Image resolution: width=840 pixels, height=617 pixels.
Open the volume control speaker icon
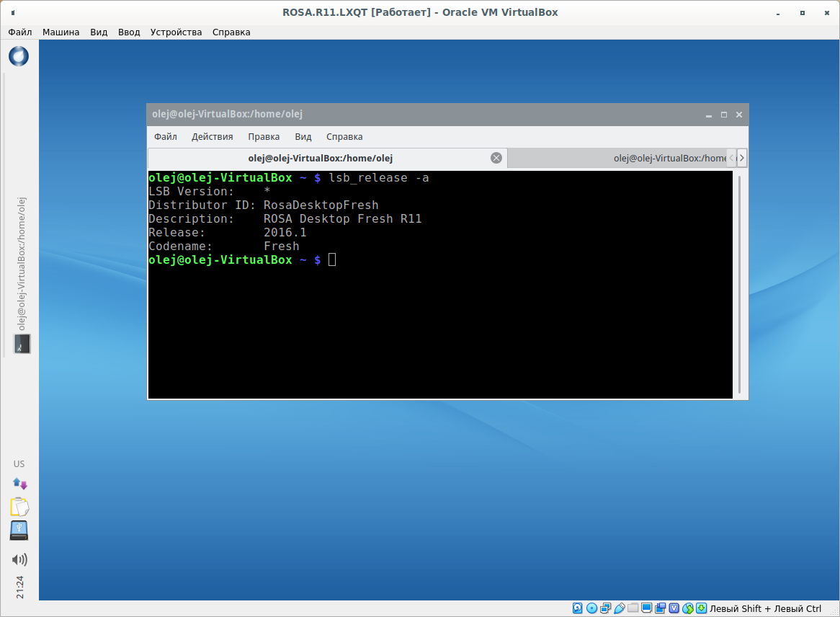tap(19, 559)
